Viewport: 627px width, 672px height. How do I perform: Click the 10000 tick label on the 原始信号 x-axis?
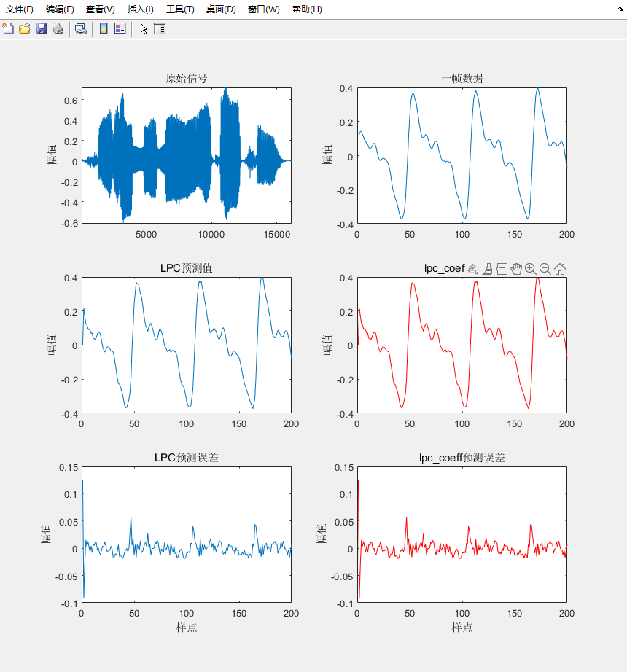pos(211,235)
